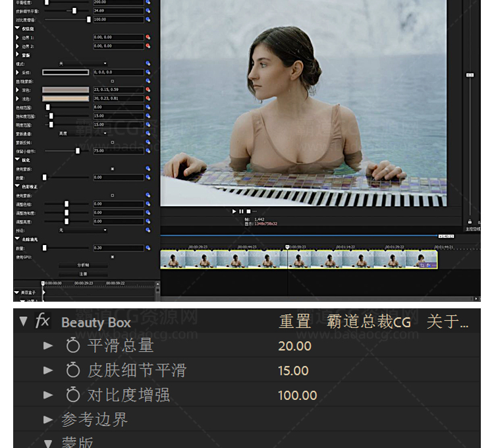494x448 pixels.
Task: Toggle 使用蒙版 checkbox under 色彩校正
Action: 113,195
